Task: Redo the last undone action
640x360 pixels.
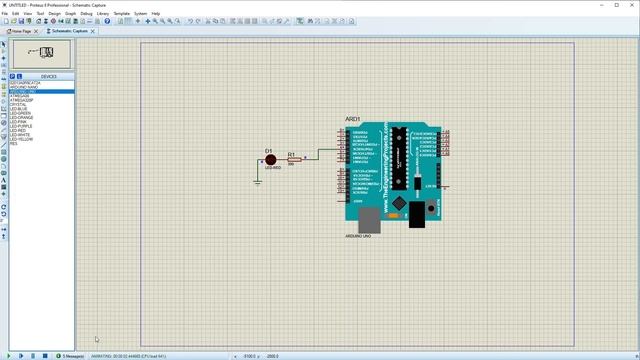Action: (x=198, y=21)
